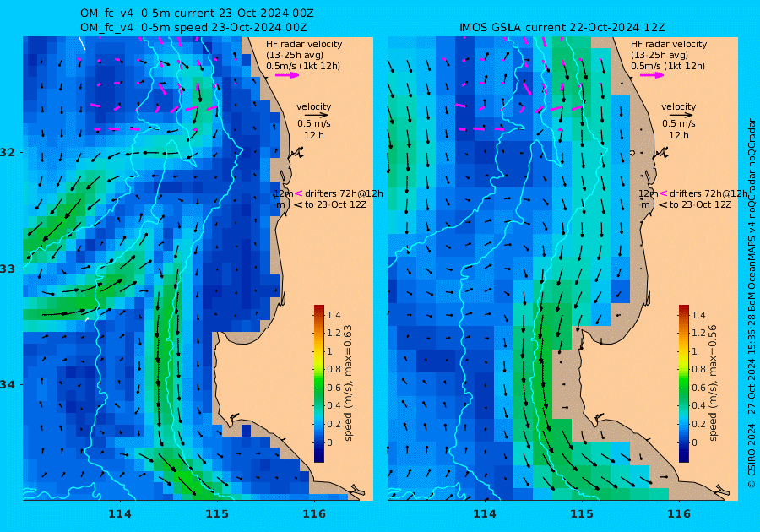Screen dimensions: 760x532
Task: Click the 'velocity' label in left map legend
Action: tap(313, 106)
